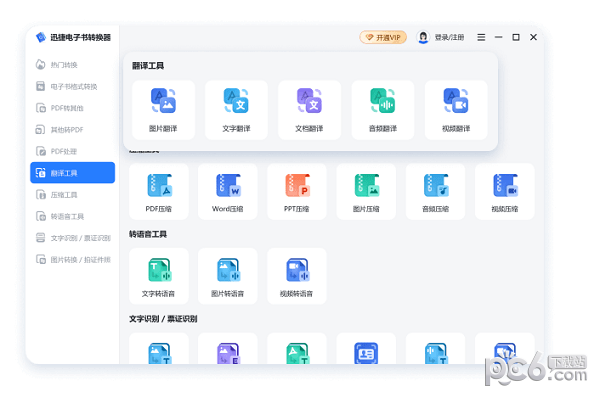Open the blue image-to-text recognition tool
The width and height of the screenshot is (600, 398).
pos(159,349)
